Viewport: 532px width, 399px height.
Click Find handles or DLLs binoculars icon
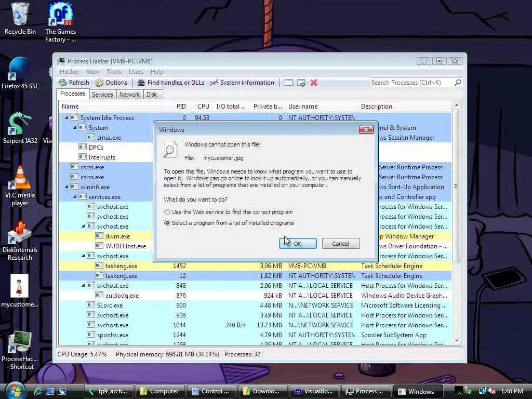(141, 83)
